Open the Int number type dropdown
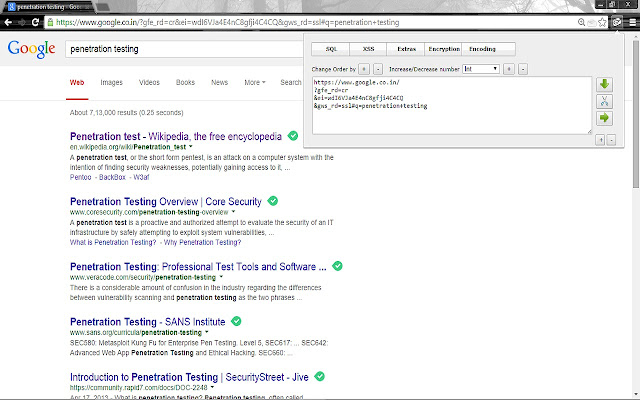Screen dimensions: 640x400 click(x=481, y=69)
